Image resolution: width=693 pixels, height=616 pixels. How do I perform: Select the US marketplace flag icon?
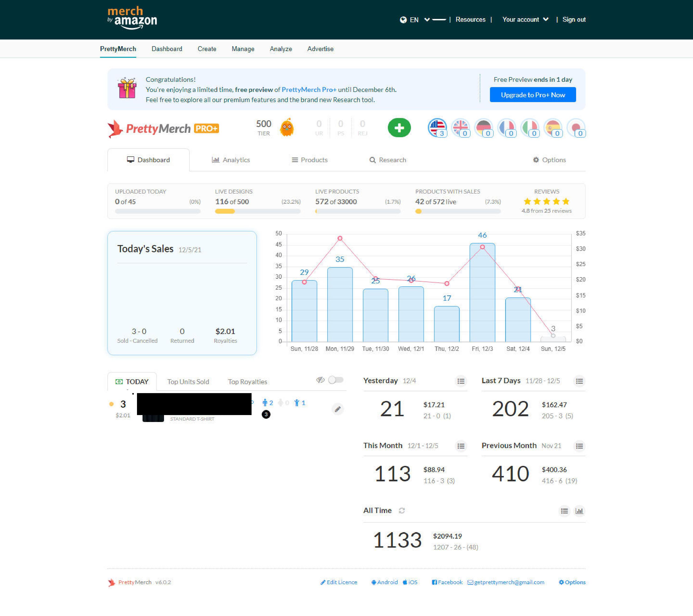[x=437, y=127]
